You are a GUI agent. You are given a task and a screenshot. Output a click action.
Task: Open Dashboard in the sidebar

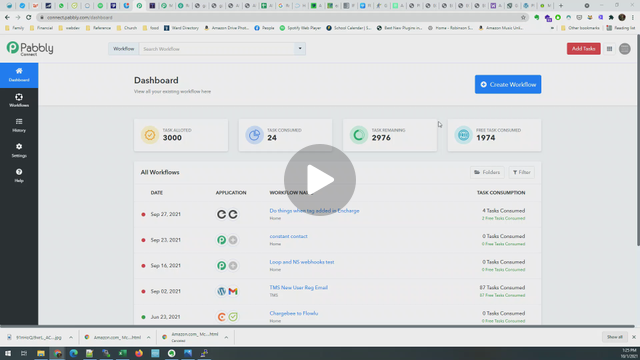[19, 75]
